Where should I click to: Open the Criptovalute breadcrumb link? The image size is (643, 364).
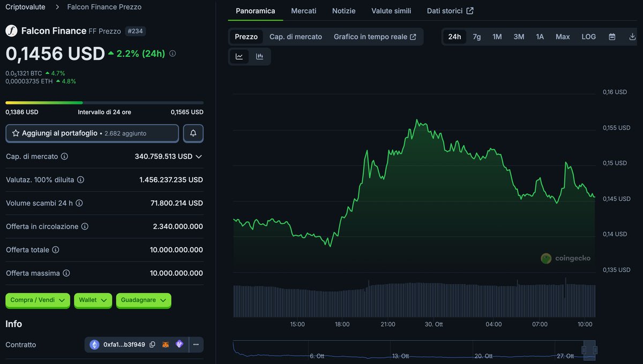coord(25,7)
